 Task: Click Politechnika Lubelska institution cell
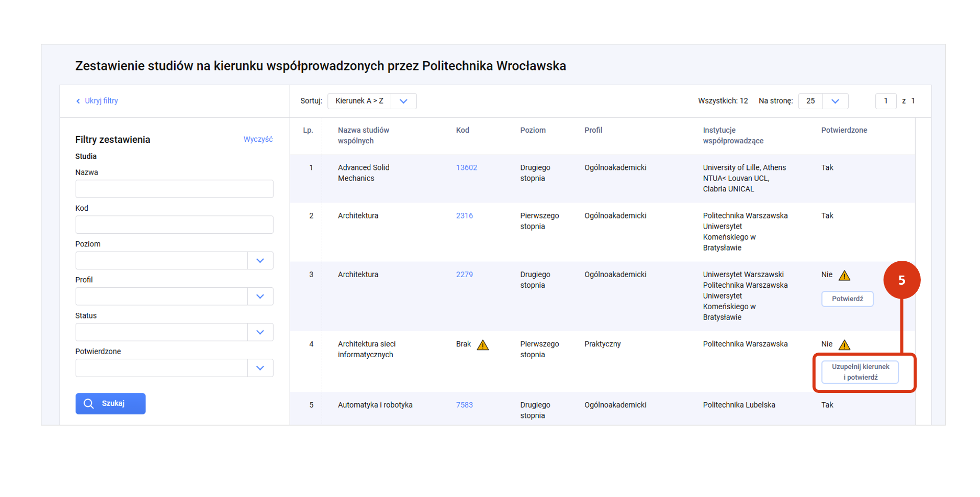point(739,405)
